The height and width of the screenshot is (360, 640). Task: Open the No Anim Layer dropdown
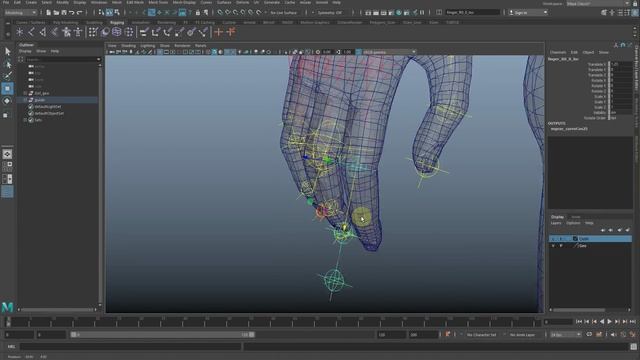[522, 335]
